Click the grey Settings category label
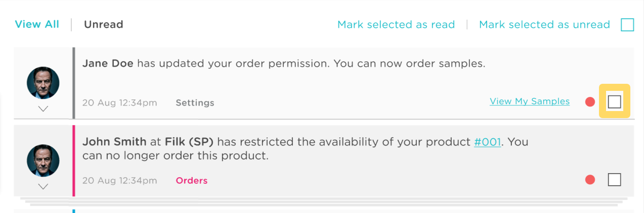The height and width of the screenshot is (213, 644). click(195, 103)
